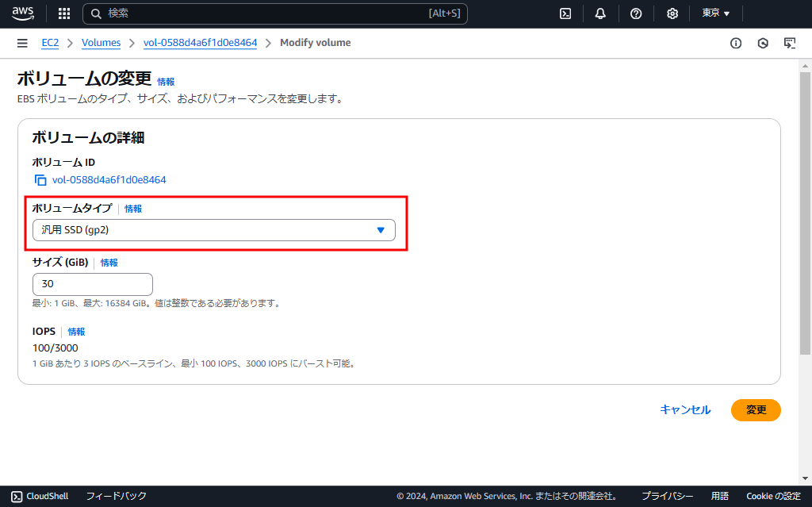This screenshot has width=812, height=507.
Task: Click the 検索 search field
Action: [x=275, y=13]
